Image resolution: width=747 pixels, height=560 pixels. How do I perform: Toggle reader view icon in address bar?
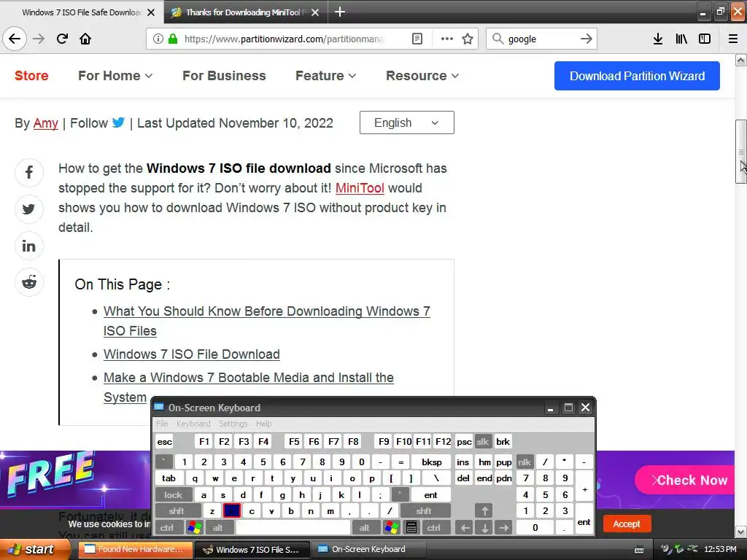point(417,39)
